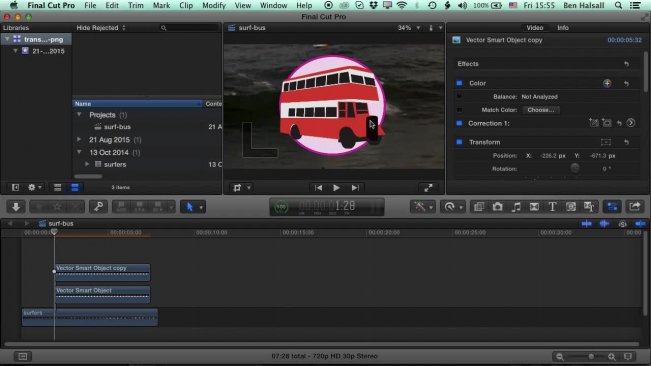Go to next edit in viewer

pos(355,188)
